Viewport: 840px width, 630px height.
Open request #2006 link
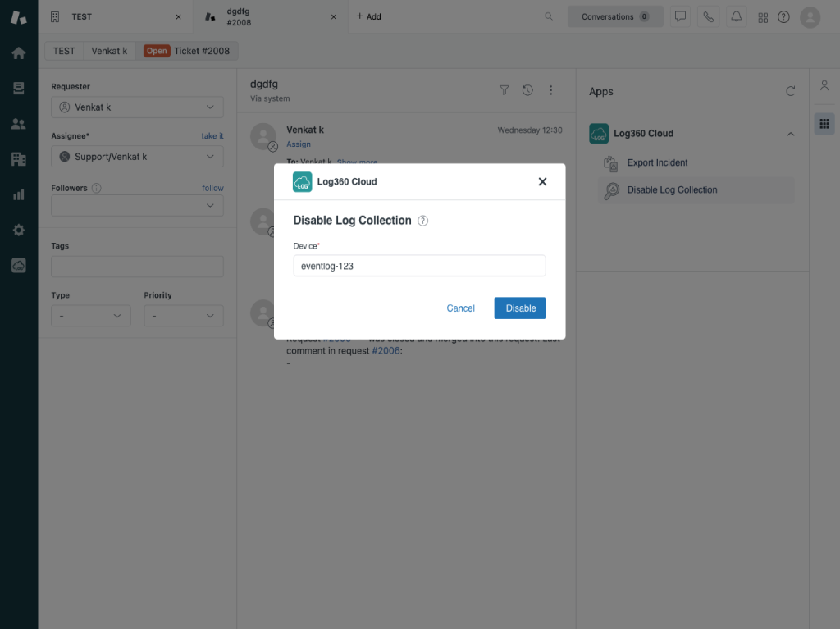click(x=386, y=351)
